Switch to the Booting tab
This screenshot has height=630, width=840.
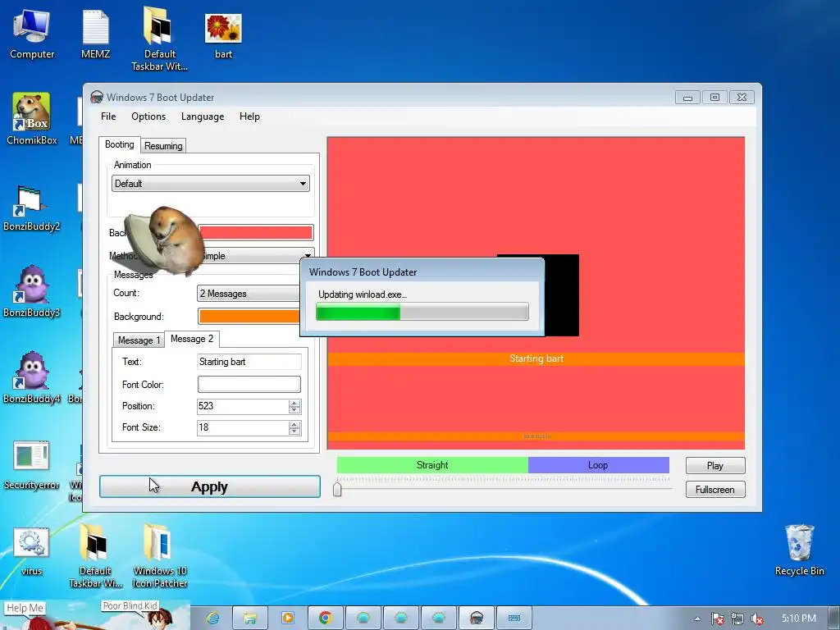(120, 144)
